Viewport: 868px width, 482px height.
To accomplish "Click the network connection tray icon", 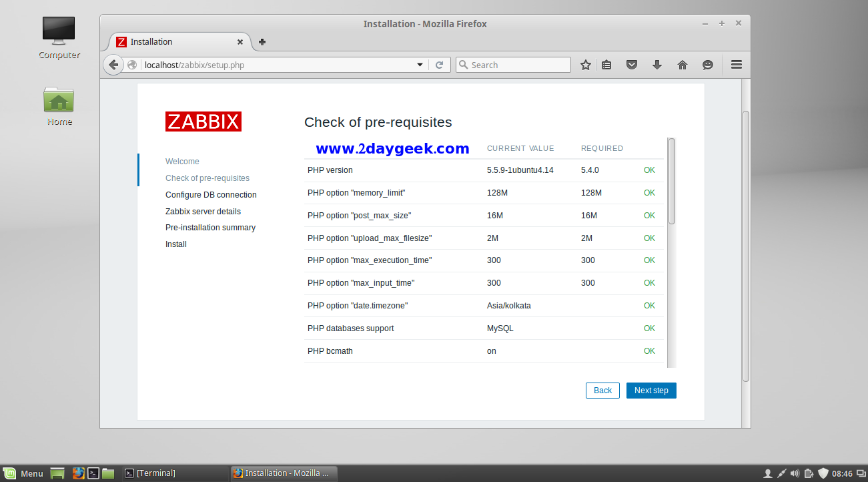I will [x=781, y=473].
